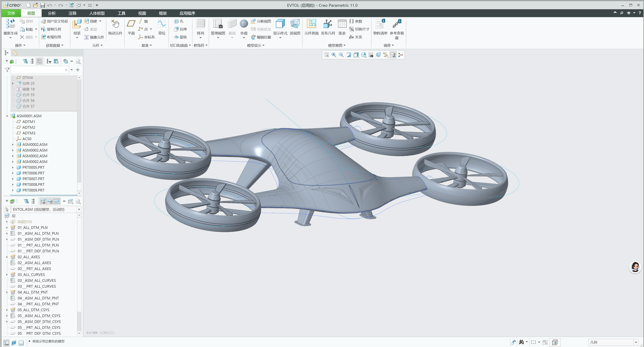Select the ADTM2 datum plane in tree

point(29,127)
